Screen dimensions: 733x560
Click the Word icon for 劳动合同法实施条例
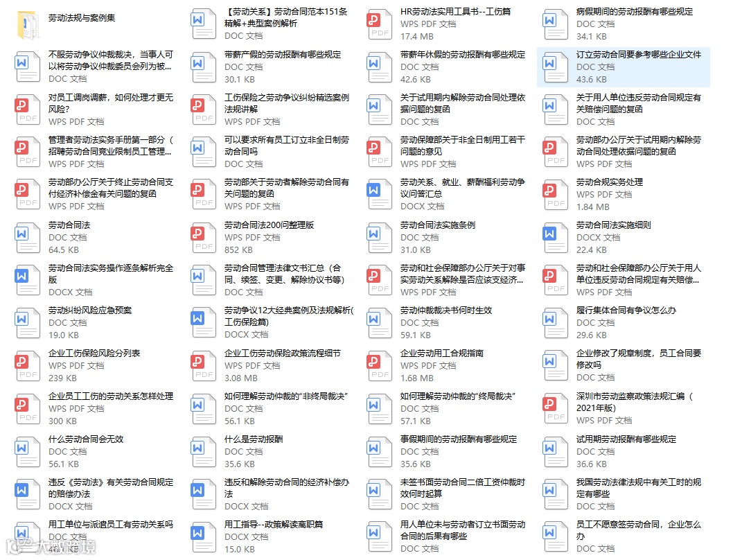point(380,238)
